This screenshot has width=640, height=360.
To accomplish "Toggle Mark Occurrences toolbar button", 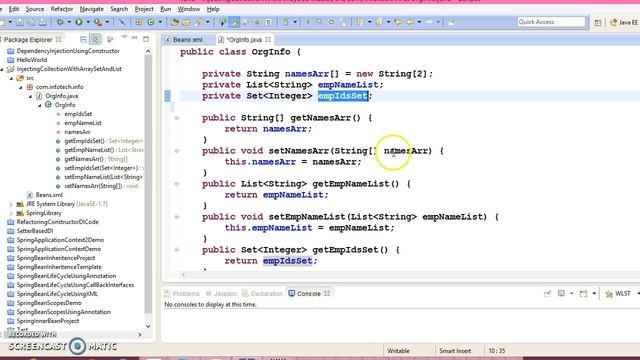I will [x=234, y=22].
